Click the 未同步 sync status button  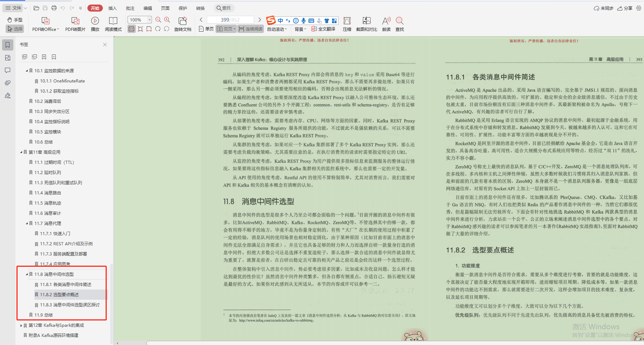point(603,8)
